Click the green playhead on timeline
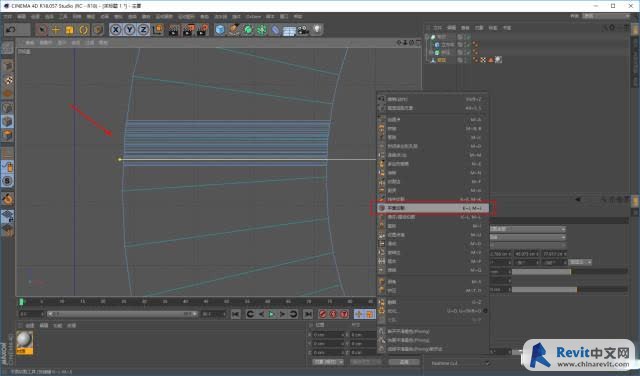The height and width of the screenshot is (376, 640). coord(22,302)
